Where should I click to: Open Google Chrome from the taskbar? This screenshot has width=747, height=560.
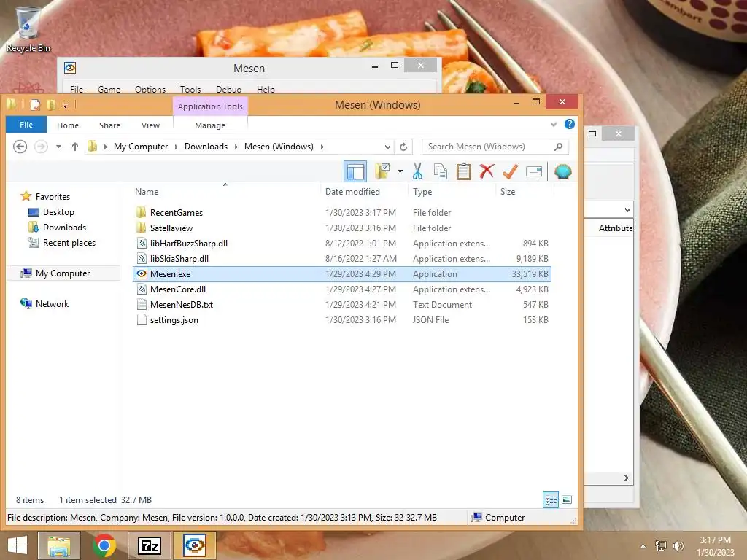104,545
